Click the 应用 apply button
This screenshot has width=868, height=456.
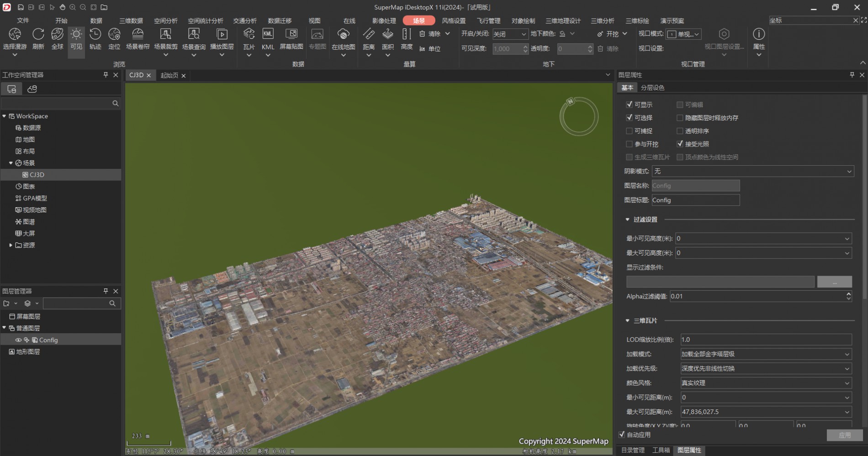pos(845,435)
